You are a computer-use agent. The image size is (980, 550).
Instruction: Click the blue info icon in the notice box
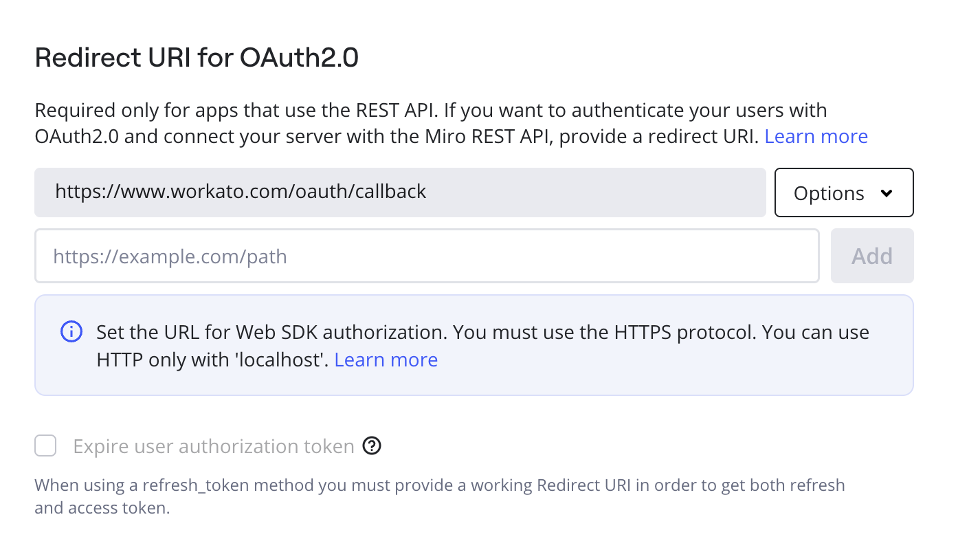(71, 332)
